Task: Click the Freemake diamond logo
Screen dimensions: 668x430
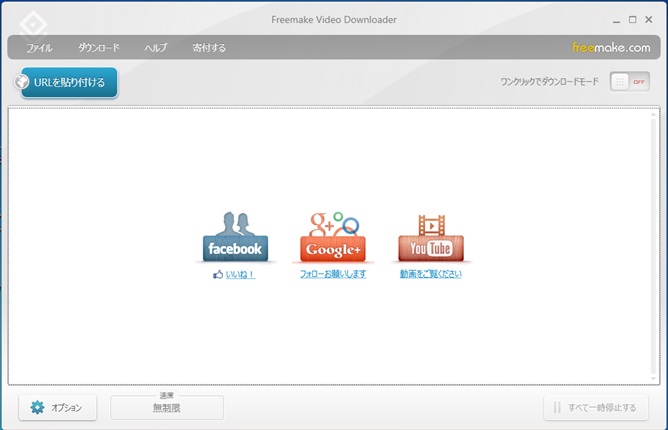Action: (33, 24)
